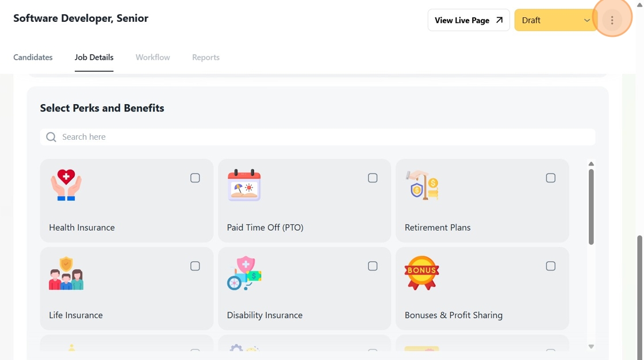Image resolution: width=644 pixels, height=360 pixels.
Task: Switch to the Candidates tab
Action: [33, 58]
